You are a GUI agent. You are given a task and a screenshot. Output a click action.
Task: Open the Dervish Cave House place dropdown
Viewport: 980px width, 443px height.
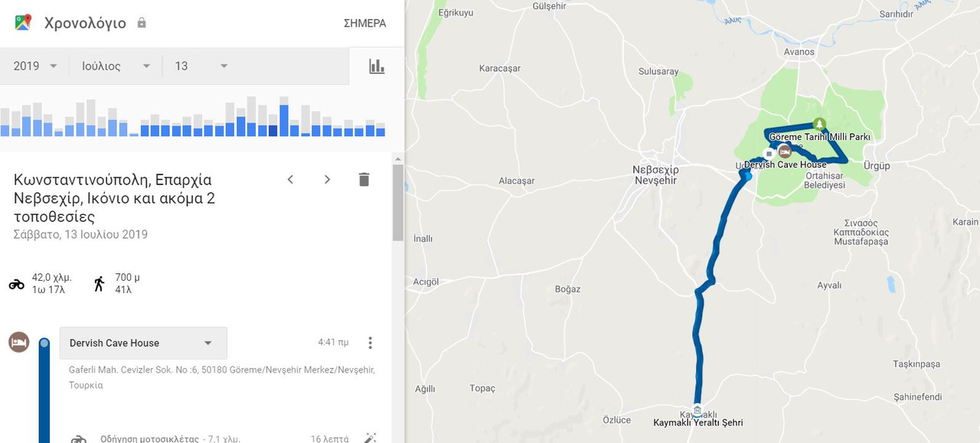143,343
